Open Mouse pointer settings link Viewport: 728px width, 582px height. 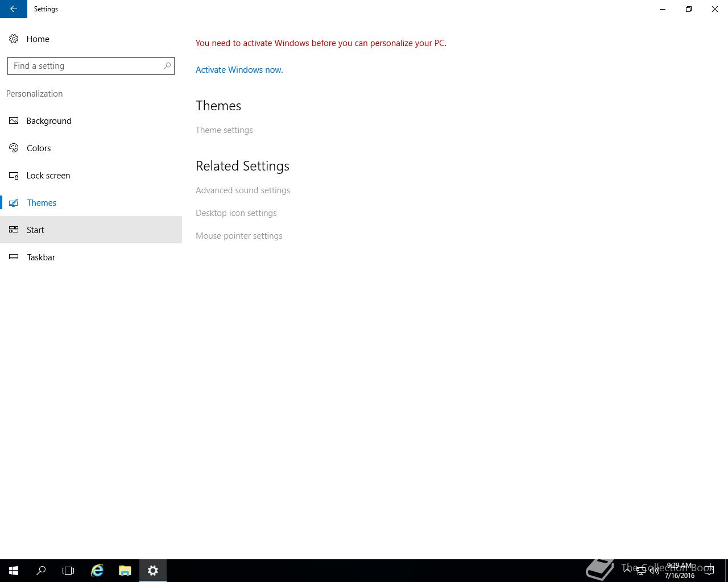tap(239, 236)
